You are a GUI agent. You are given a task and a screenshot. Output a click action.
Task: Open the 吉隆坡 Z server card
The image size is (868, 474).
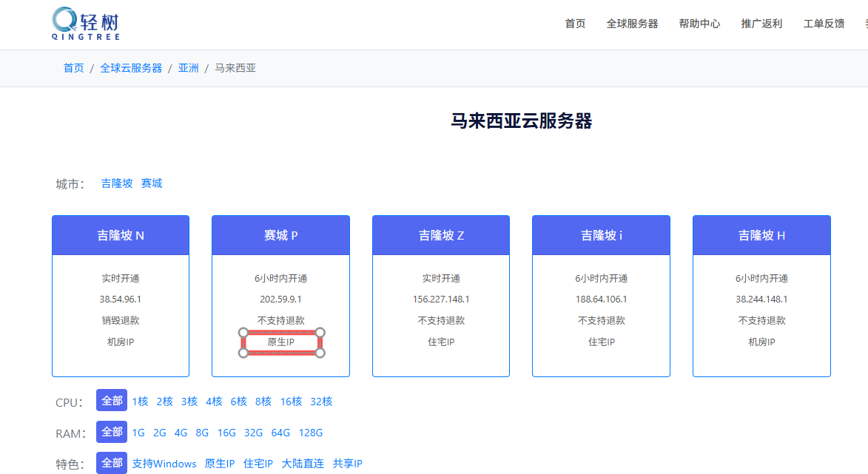441,235
